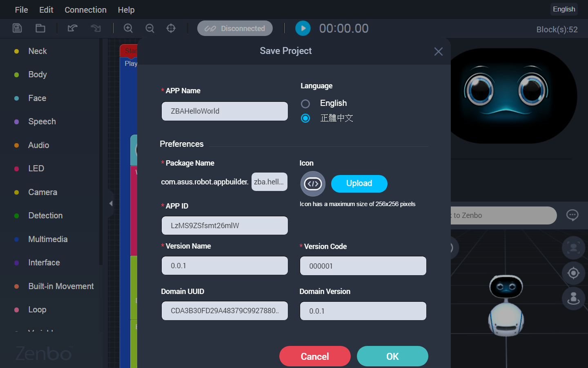This screenshot has height=368, width=588.
Task: Click the Zenbo face preview image
Action: [514, 96]
